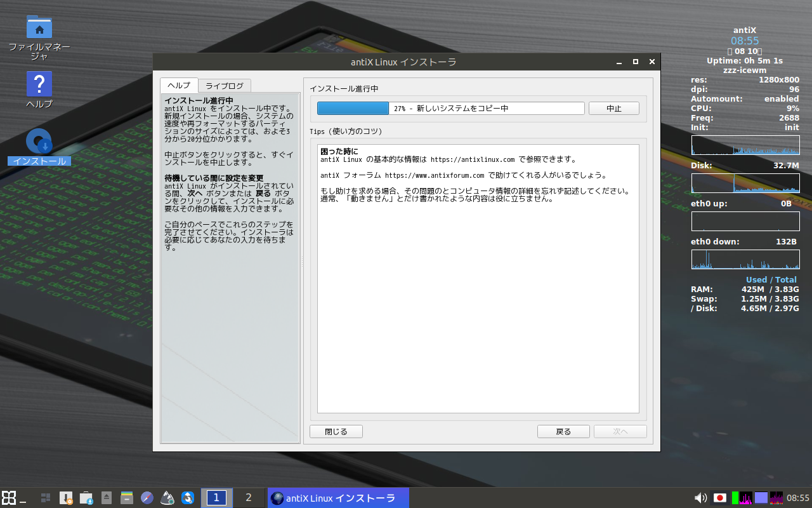This screenshot has width=812, height=508.
Task: Click the Japanese flag keyboard layout indicator
Action: [x=720, y=498]
